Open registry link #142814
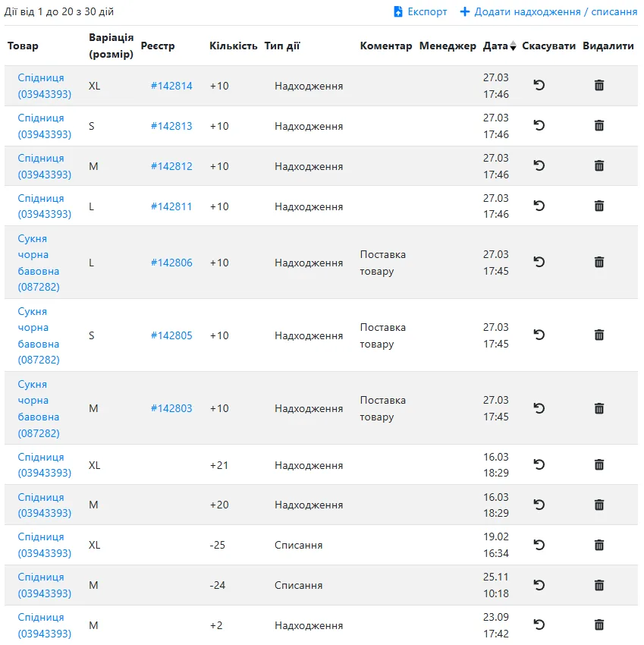Image resolution: width=644 pixels, height=645 pixels. click(171, 86)
